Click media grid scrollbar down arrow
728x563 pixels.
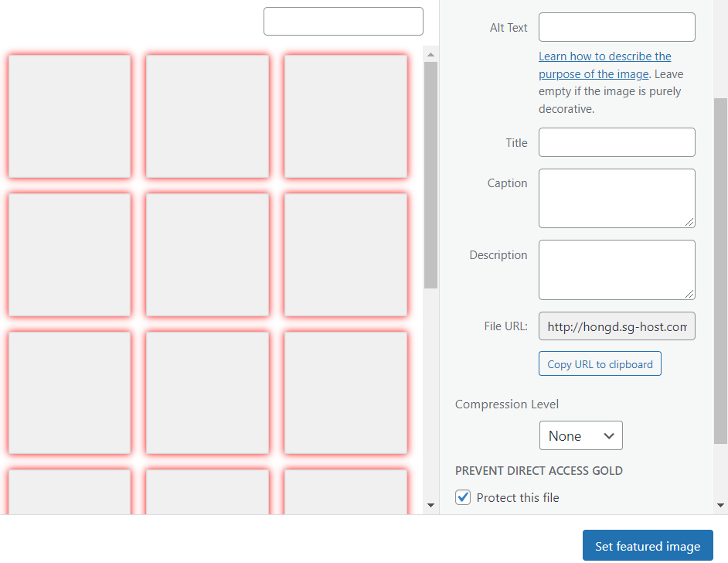(430, 506)
